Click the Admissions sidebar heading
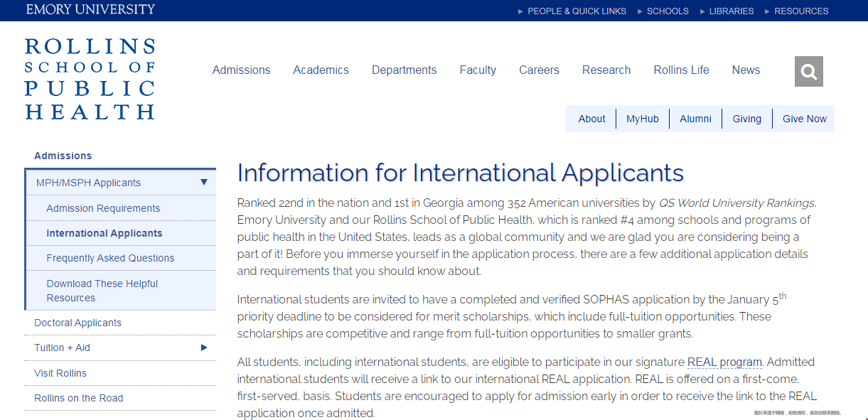The image size is (868, 420). tap(63, 156)
